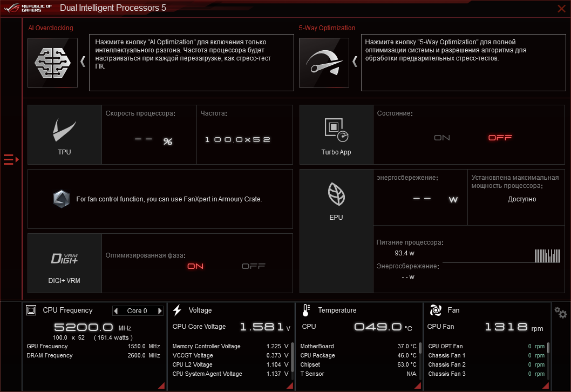Set optimized phase to ON
The height and width of the screenshot is (392, 571).
195,266
